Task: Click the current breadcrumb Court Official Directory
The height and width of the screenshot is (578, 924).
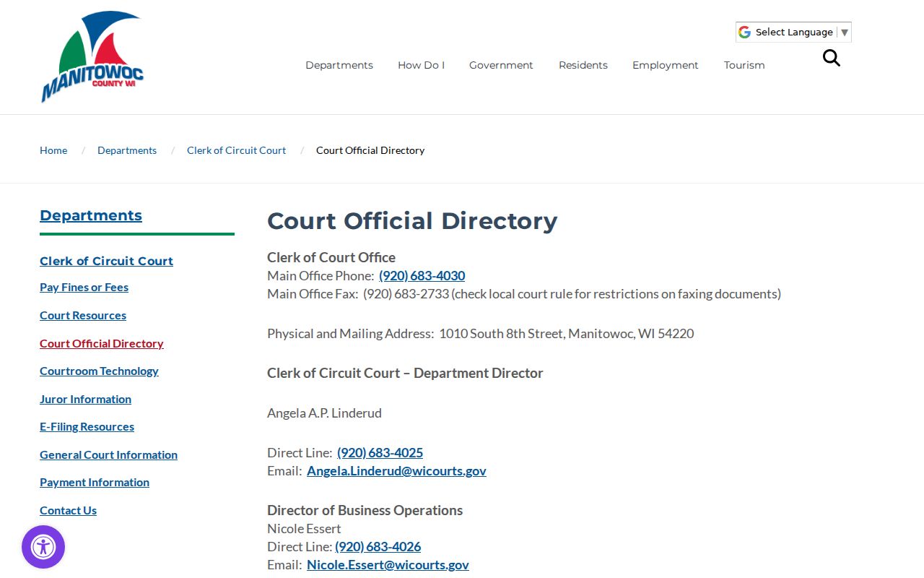Action: point(370,150)
